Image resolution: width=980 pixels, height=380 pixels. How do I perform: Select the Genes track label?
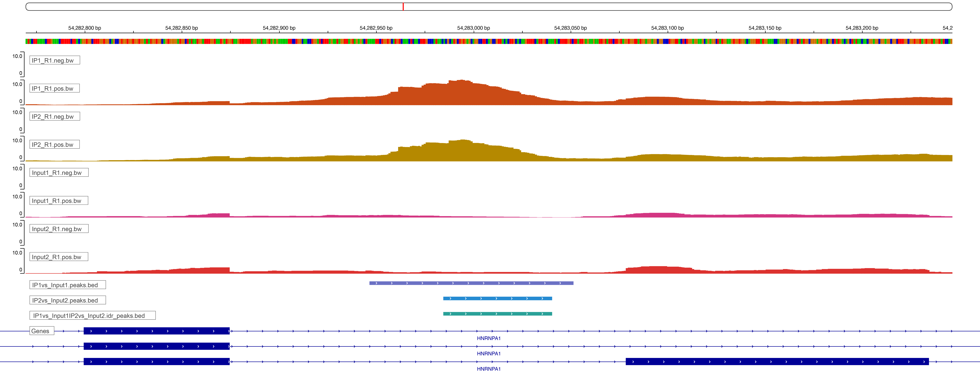(x=42, y=331)
